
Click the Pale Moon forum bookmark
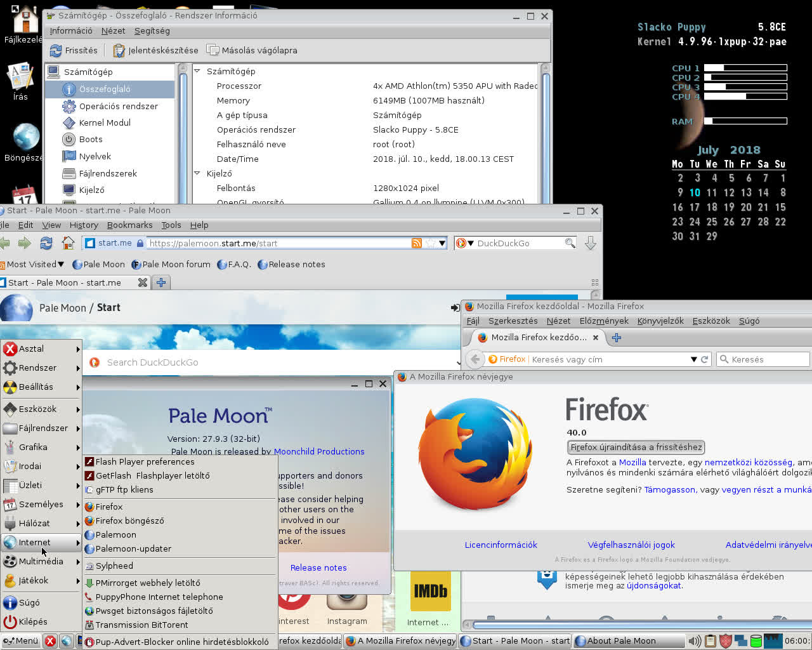[x=171, y=264]
